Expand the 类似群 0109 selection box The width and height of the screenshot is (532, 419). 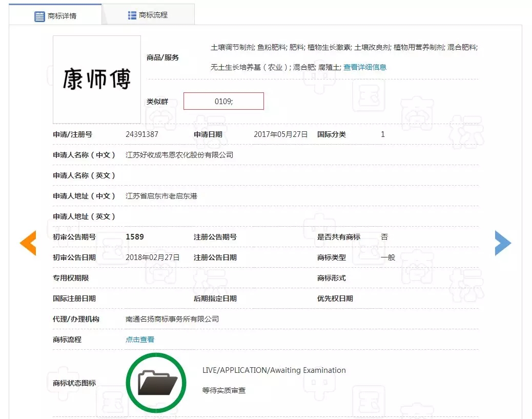tap(223, 101)
